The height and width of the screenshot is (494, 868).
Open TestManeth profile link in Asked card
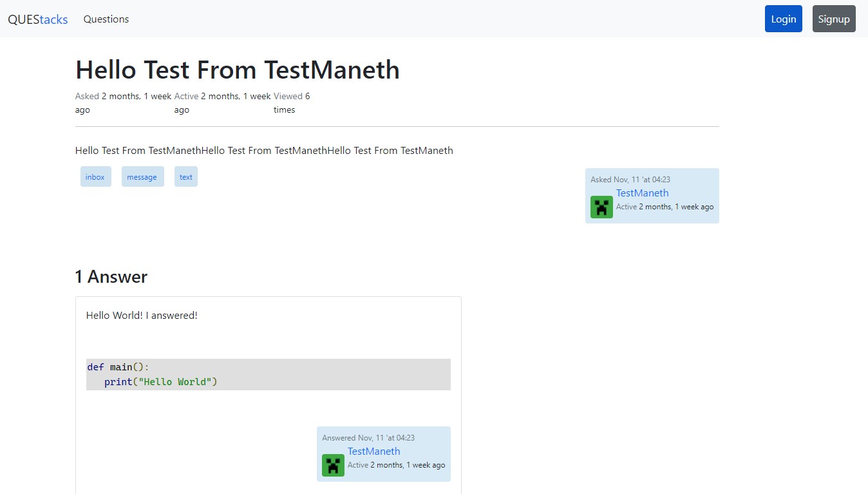(x=642, y=193)
